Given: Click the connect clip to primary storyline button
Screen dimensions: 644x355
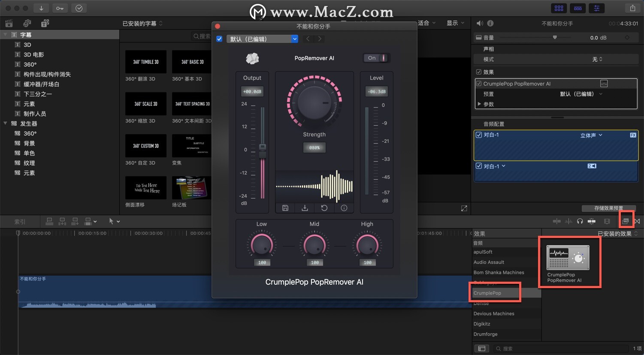Looking at the screenshot, I should pyautogui.click(x=49, y=221).
